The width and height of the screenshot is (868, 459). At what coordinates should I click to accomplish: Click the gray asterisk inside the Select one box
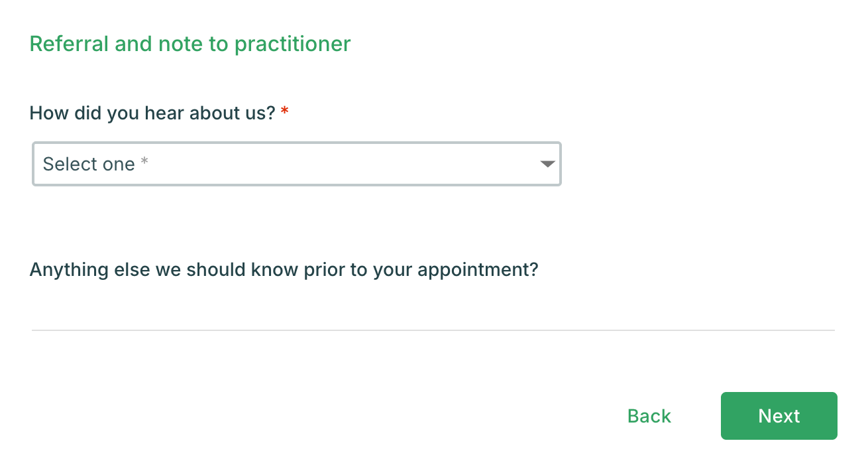(144, 163)
